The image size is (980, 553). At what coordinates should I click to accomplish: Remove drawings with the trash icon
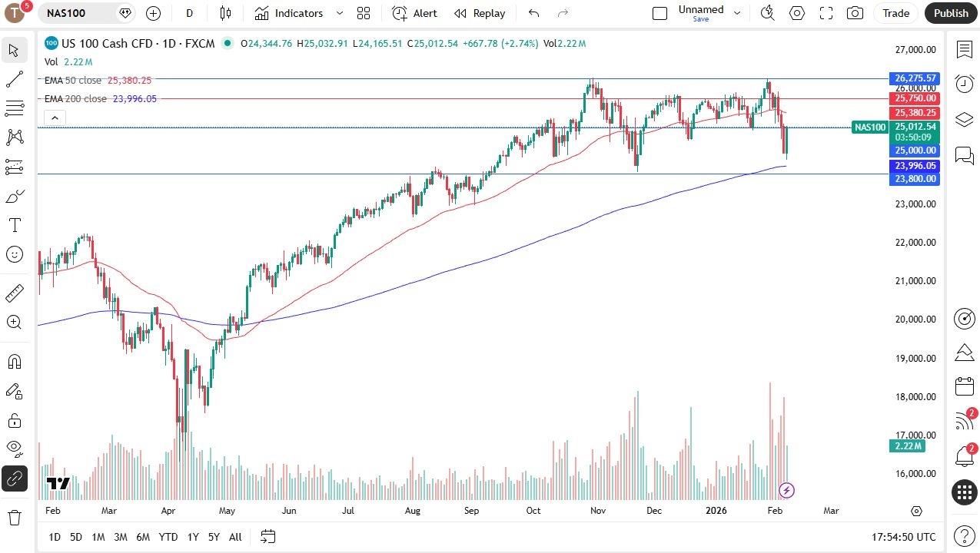[x=14, y=518]
